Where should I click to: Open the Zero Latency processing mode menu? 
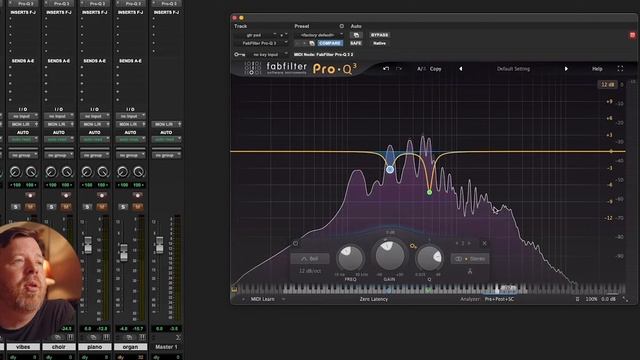coord(373,299)
